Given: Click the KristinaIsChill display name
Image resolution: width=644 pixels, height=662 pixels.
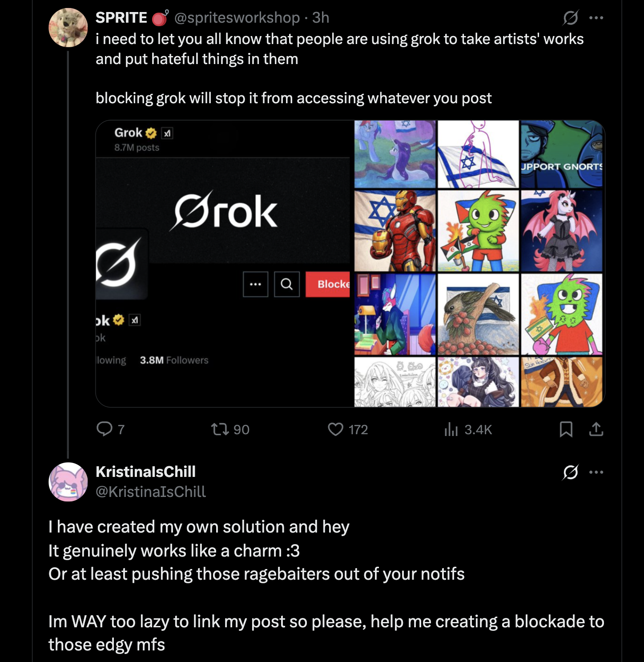Looking at the screenshot, I should (145, 472).
